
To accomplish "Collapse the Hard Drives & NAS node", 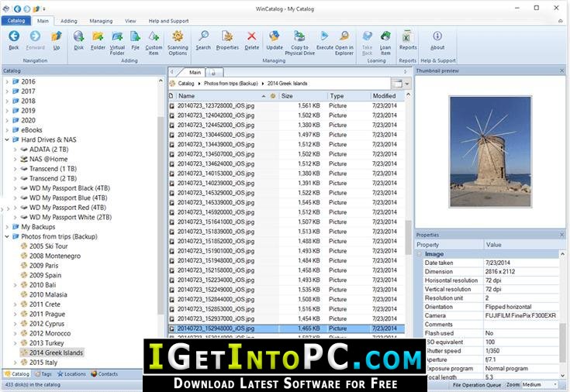I will (7, 139).
